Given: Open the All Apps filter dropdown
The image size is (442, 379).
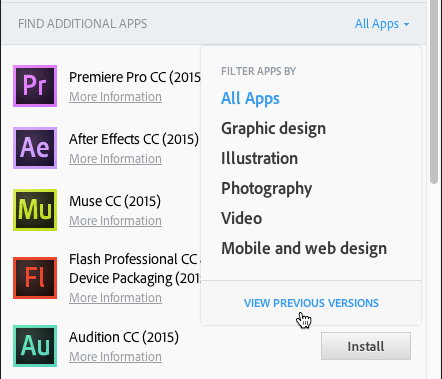Looking at the screenshot, I should click(382, 24).
